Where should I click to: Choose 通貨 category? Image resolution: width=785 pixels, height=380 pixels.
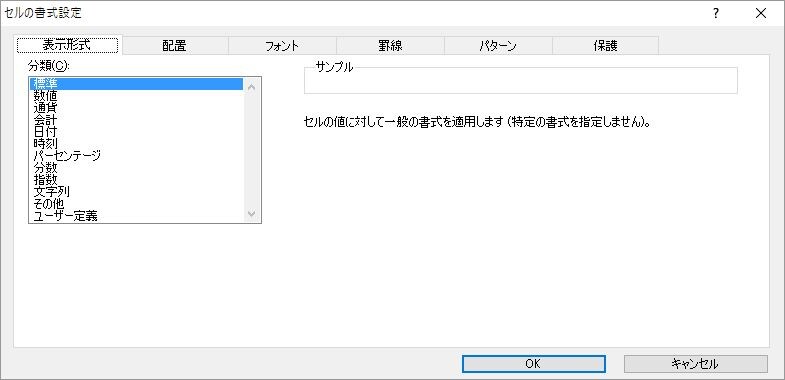tap(137, 108)
